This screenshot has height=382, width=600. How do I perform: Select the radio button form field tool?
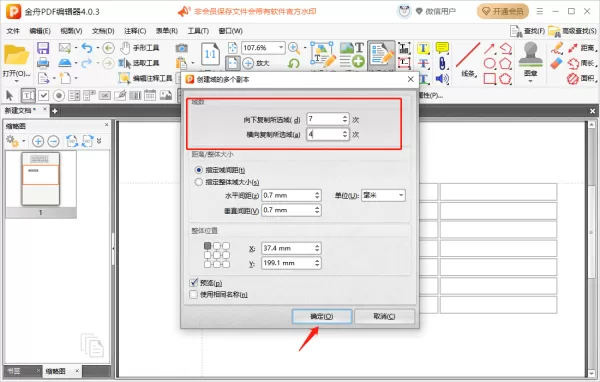pos(59,95)
